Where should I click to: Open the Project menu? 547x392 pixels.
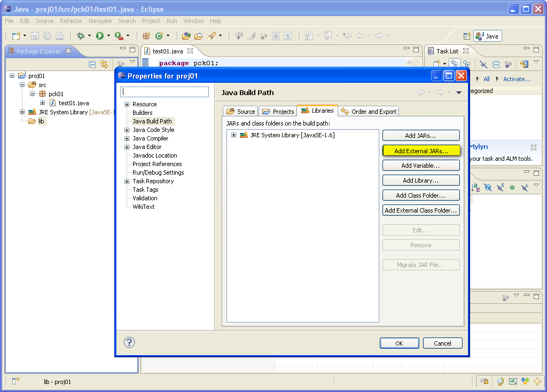click(151, 21)
